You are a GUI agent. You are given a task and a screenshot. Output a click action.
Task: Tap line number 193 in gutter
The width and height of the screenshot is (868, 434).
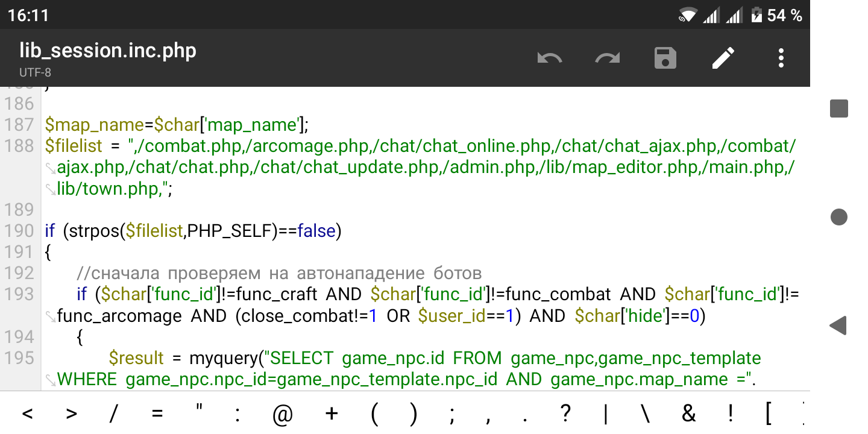coord(19,294)
